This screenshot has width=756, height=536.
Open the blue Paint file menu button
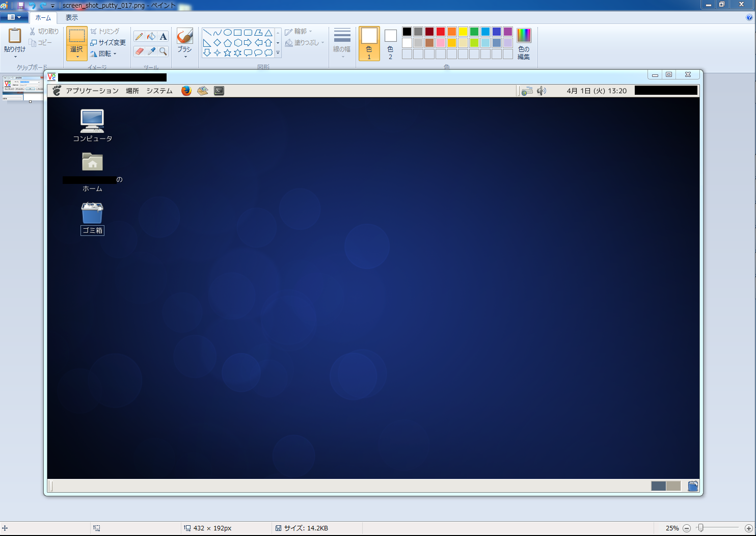pyautogui.click(x=14, y=17)
